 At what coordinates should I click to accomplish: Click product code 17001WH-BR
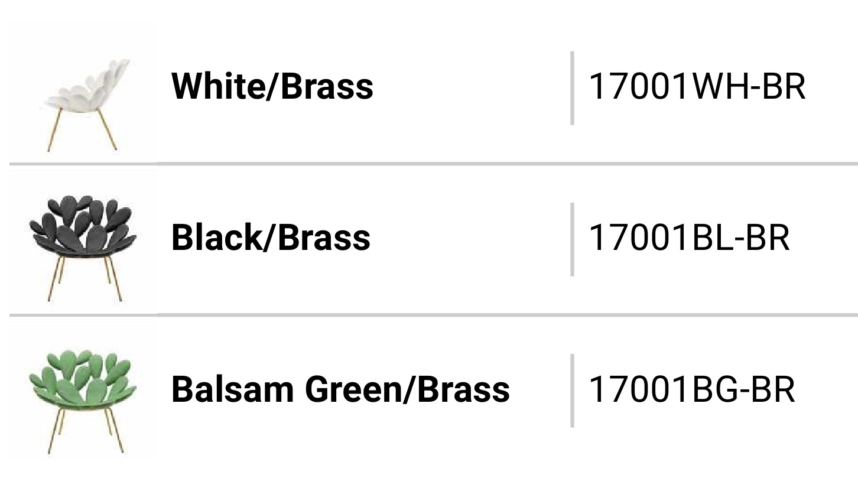tap(697, 87)
